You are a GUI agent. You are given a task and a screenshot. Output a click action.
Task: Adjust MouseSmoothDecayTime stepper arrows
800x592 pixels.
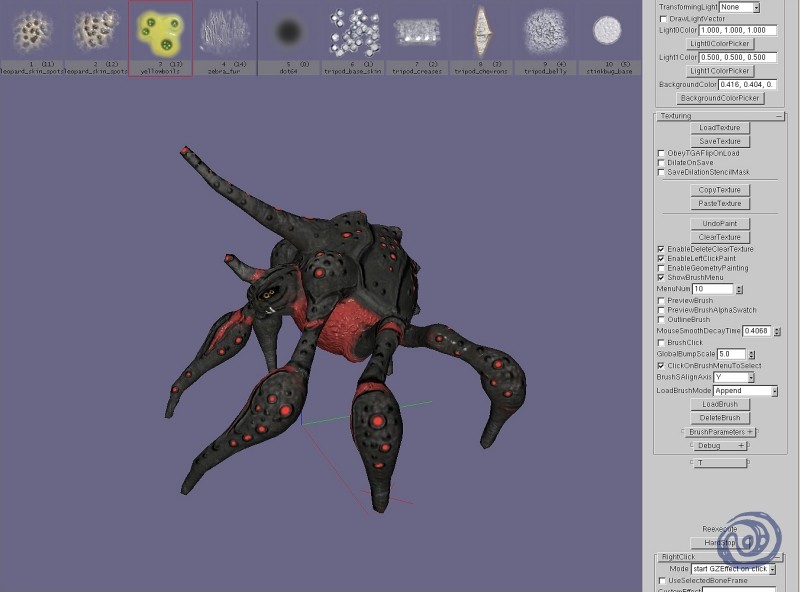pyautogui.click(x=777, y=331)
